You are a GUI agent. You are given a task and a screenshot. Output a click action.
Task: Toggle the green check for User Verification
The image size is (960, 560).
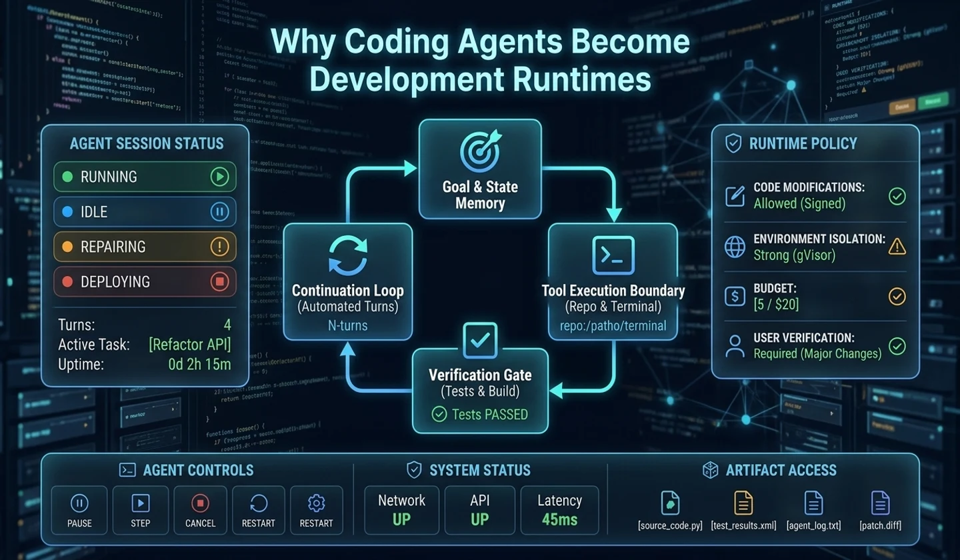(897, 346)
